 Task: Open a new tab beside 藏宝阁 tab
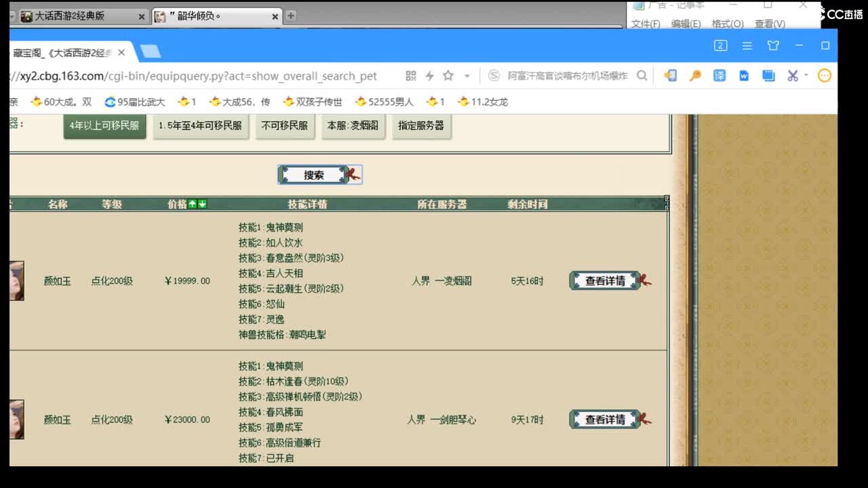click(150, 52)
